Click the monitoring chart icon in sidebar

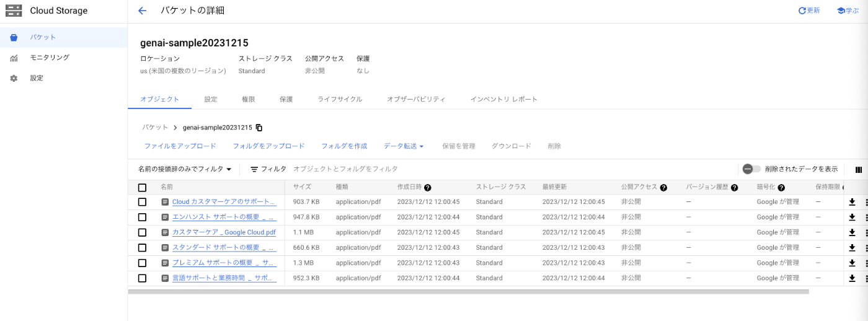14,58
